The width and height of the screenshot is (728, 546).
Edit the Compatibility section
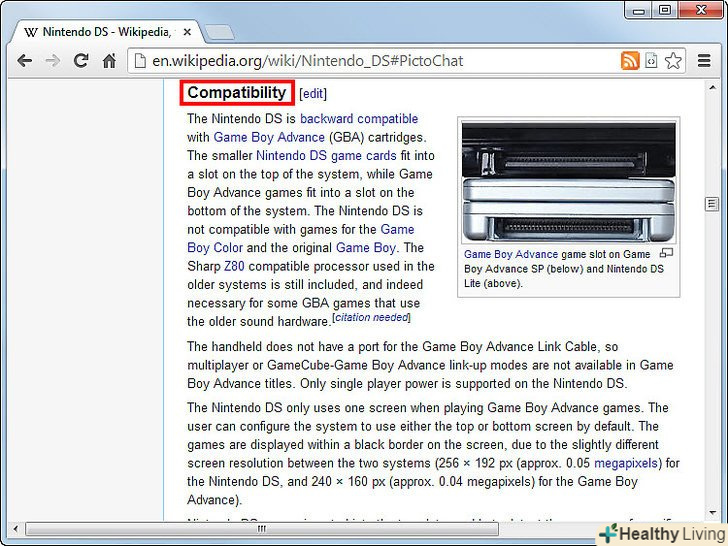313,94
